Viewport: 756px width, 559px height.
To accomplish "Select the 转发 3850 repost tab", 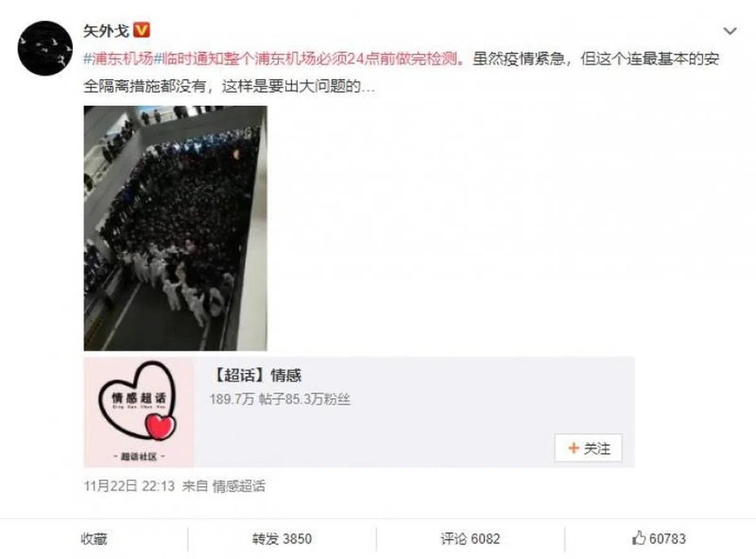I will (x=282, y=539).
